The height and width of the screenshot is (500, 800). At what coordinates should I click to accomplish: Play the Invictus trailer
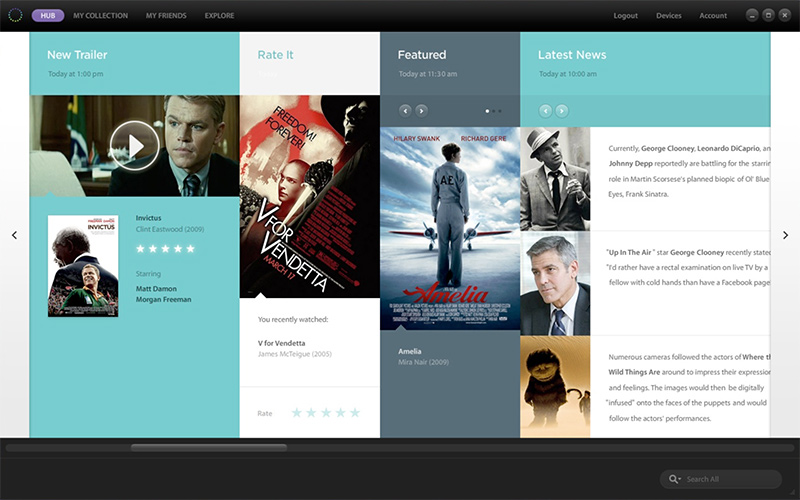click(x=134, y=146)
